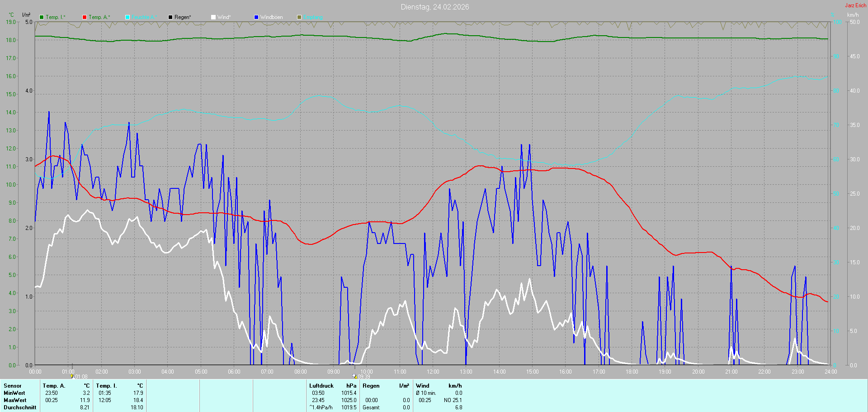
Task: Click the 'Temp. I.' column header in table
Action: [107, 386]
